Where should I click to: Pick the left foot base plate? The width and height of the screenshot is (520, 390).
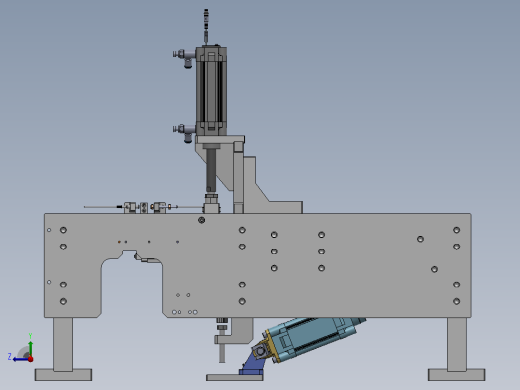(63, 375)
